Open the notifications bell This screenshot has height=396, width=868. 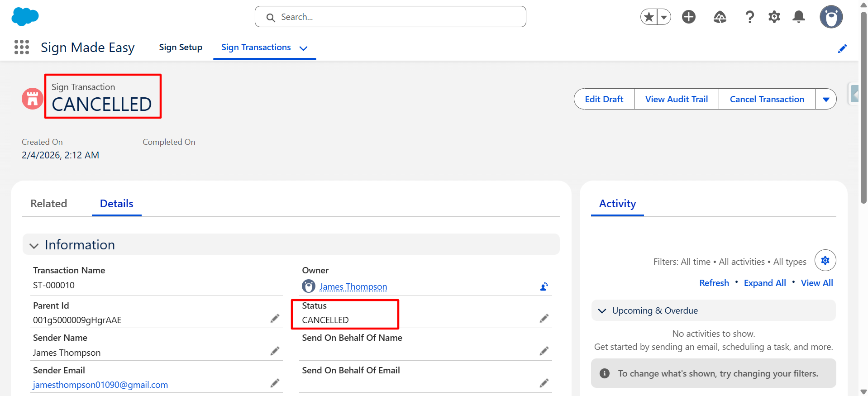tap(799, 17)
